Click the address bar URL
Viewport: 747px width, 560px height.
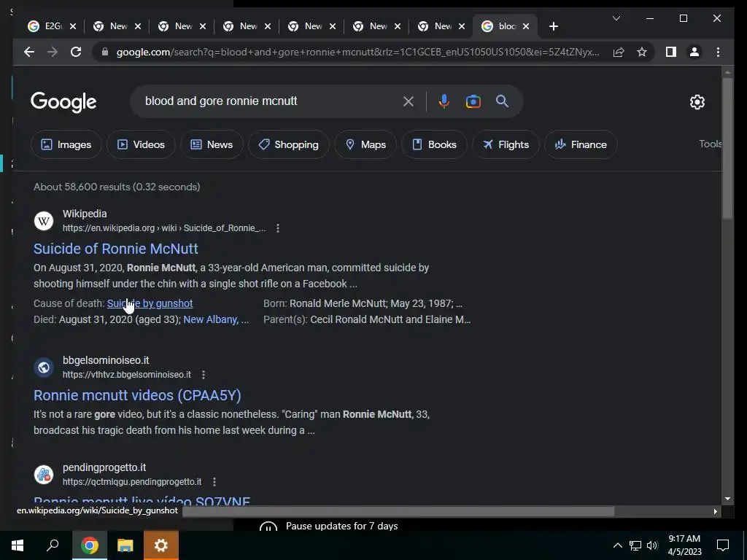357,52
